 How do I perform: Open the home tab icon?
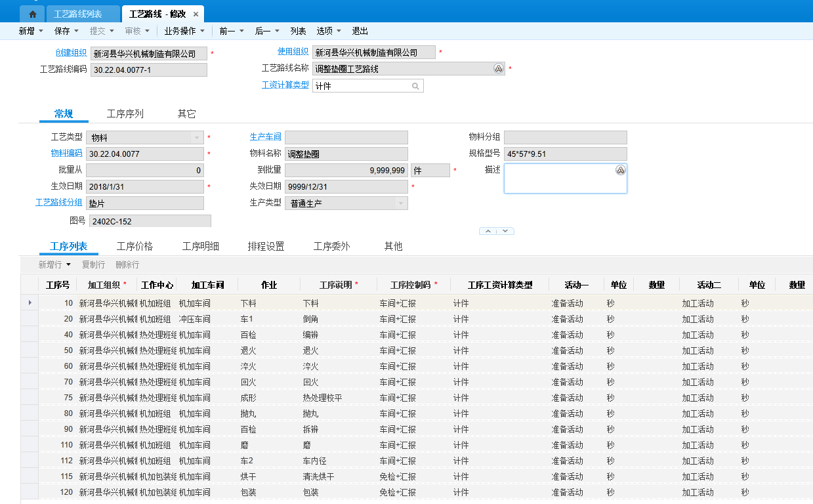coord(33,14)
